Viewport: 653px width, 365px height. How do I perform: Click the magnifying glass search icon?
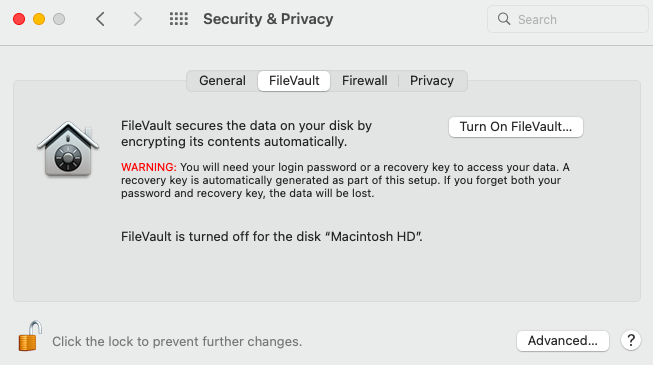(x=504, y=19)
